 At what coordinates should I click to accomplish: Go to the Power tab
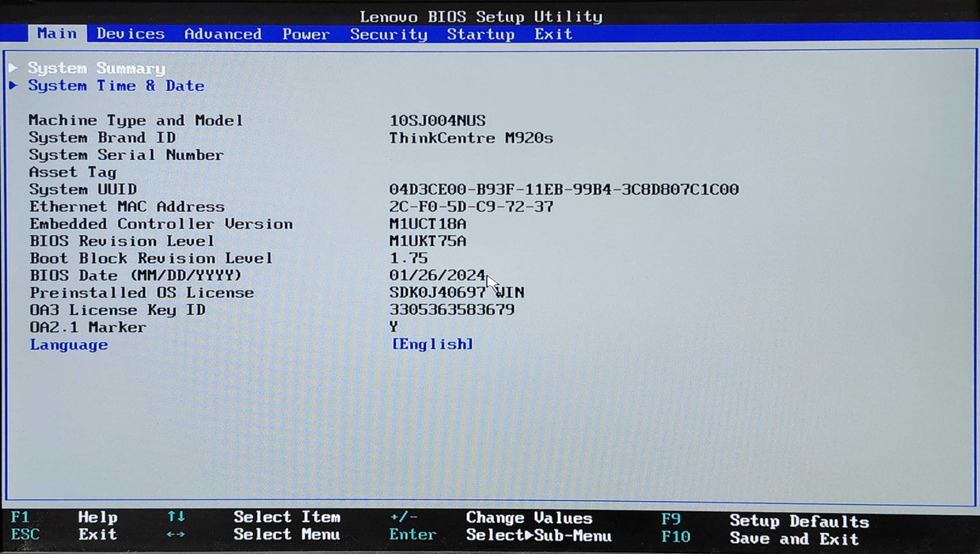pos(306,34)
